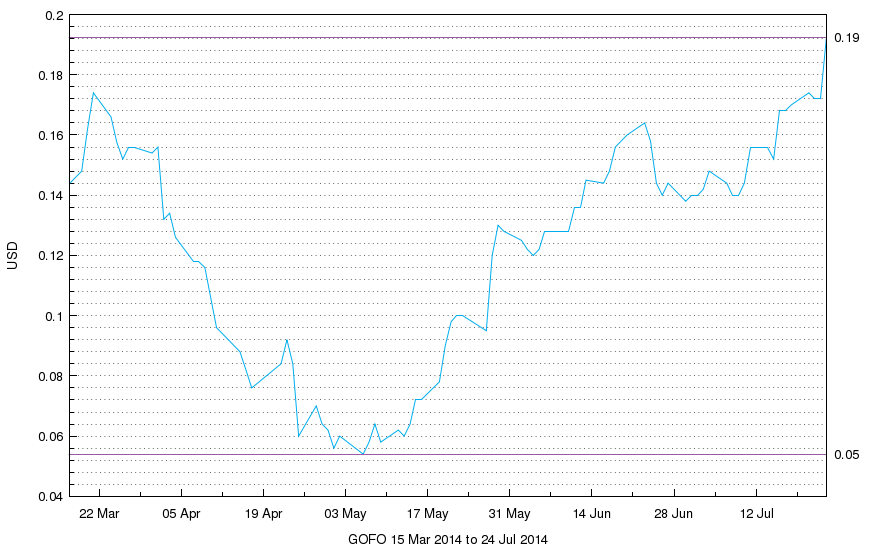Click the 0.16 y-axis tick label
This screenshot has width=875, height=550.
[49, 136]
